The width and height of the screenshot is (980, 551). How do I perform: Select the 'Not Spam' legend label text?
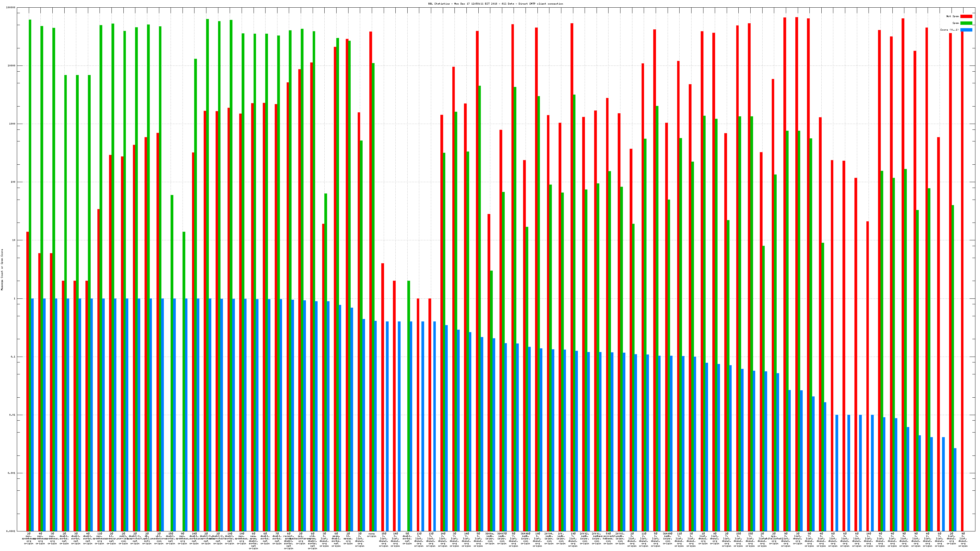tap(953, 16)
